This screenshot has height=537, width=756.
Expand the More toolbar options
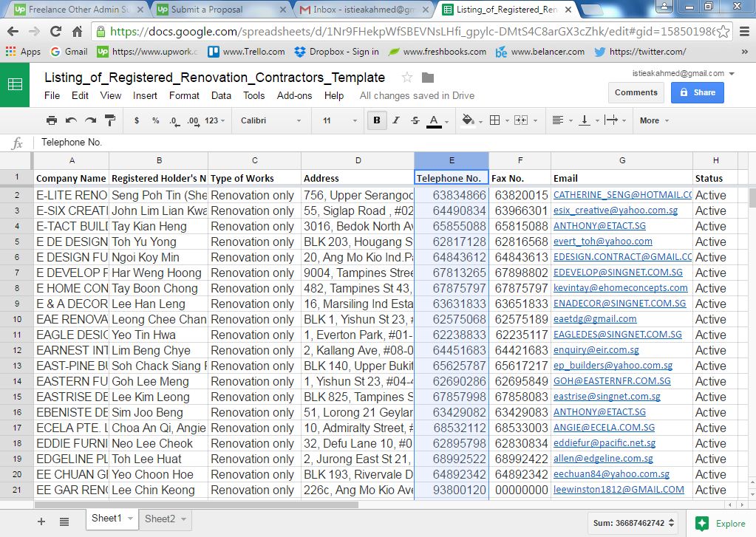pyautogui.click(x=654, y=120)
